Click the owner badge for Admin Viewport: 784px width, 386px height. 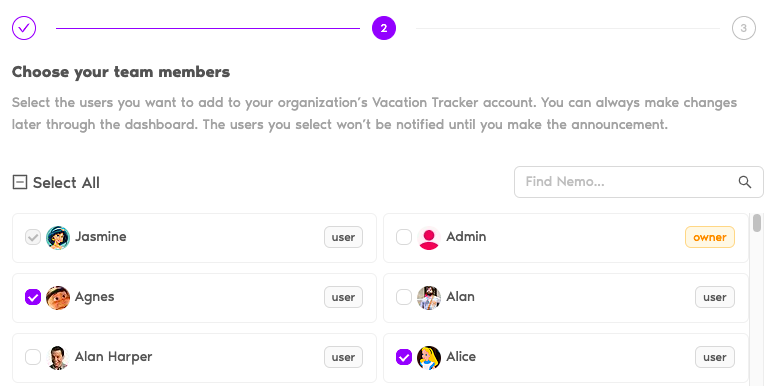point(710,237)
